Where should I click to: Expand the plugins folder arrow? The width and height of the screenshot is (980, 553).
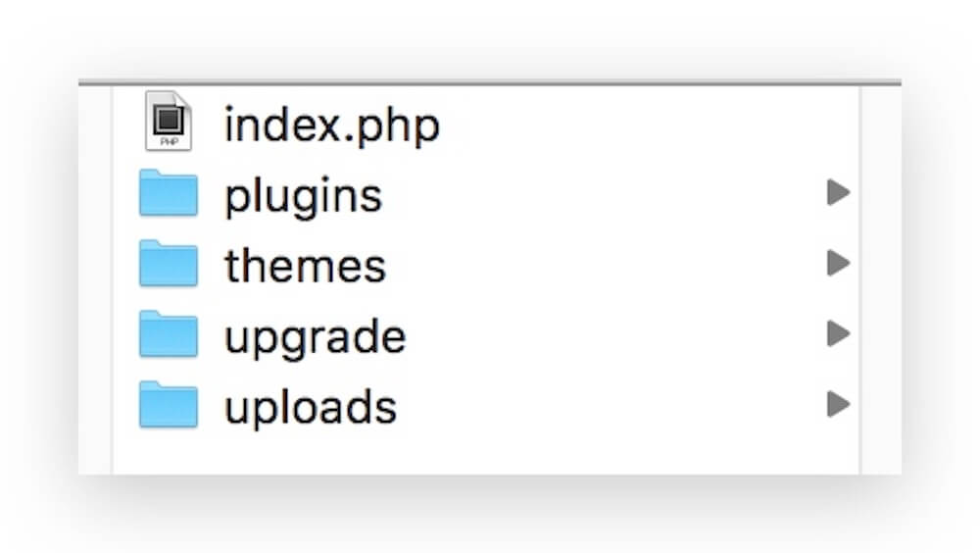837,193
